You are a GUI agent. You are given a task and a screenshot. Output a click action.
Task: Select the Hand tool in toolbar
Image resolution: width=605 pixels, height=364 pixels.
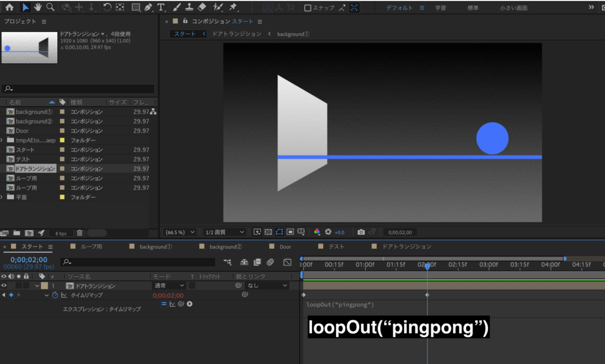[38, 8]
